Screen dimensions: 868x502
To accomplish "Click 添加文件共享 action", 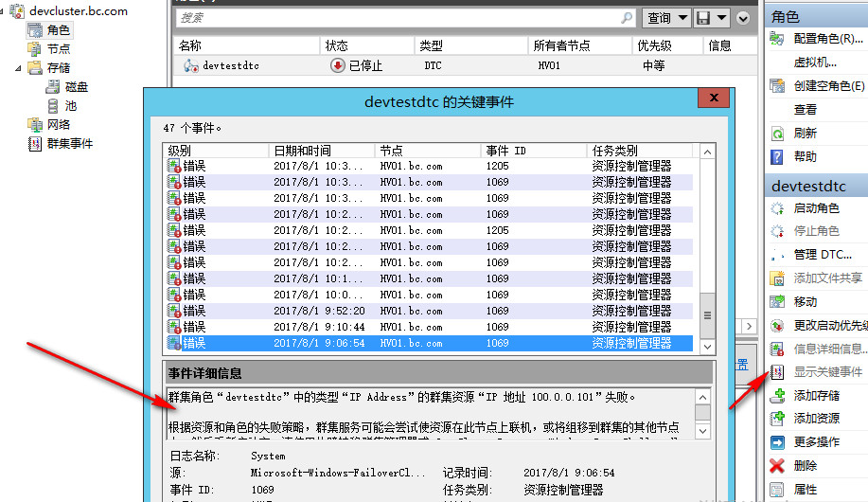I will coord(828,278).
